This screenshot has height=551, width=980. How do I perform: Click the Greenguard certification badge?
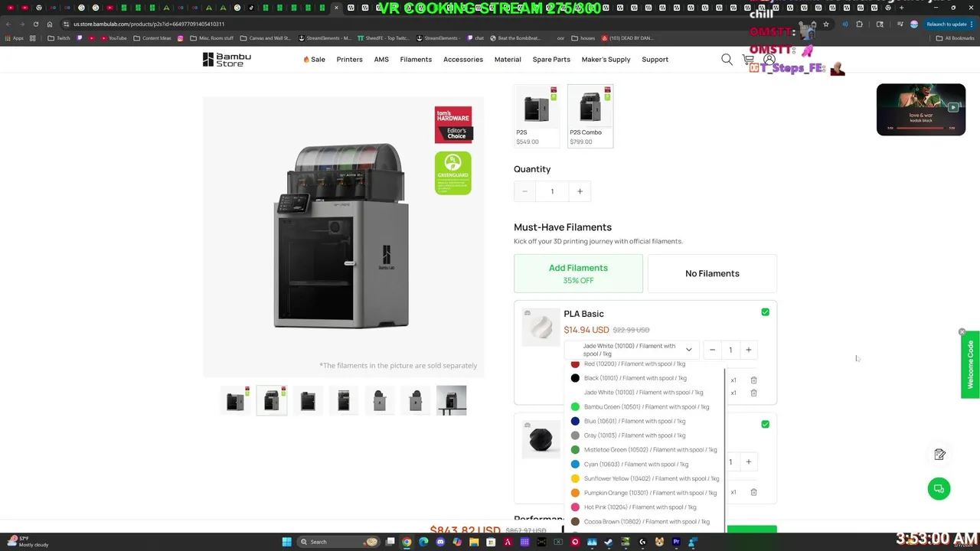(452, 173)
